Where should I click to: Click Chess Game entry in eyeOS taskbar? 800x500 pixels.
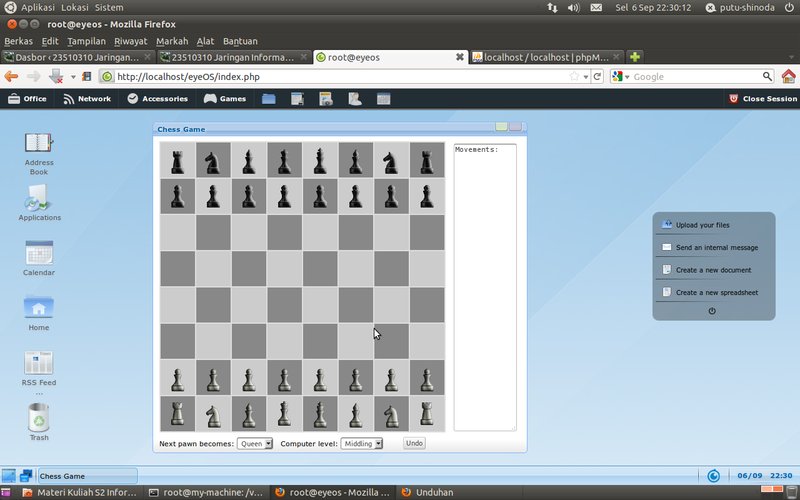[x=87, y=476]
